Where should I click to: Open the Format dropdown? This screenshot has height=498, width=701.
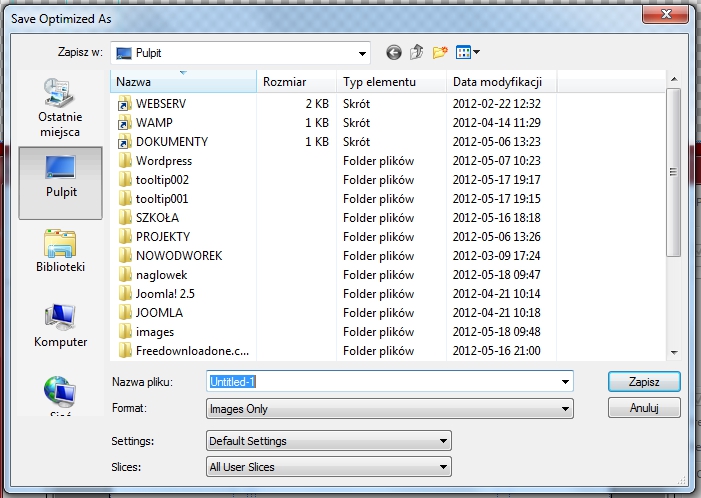point(566,409)
